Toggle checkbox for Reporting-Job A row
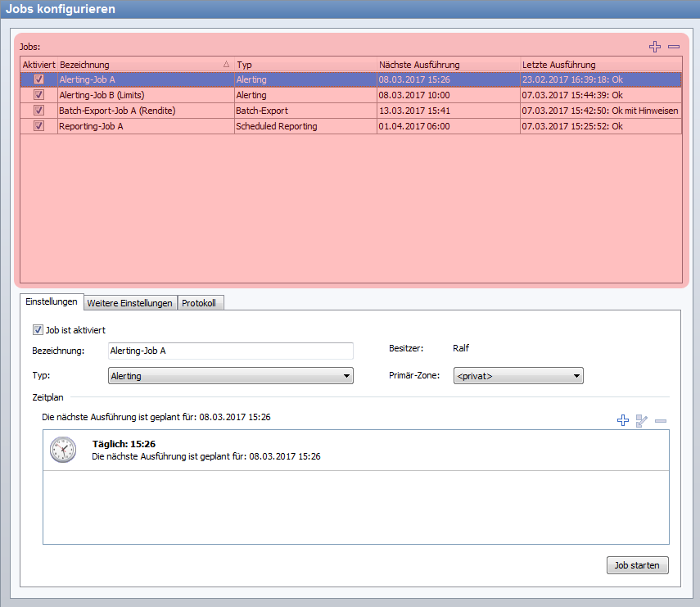This screenshot has width=700, height=607. coord(38,126)
